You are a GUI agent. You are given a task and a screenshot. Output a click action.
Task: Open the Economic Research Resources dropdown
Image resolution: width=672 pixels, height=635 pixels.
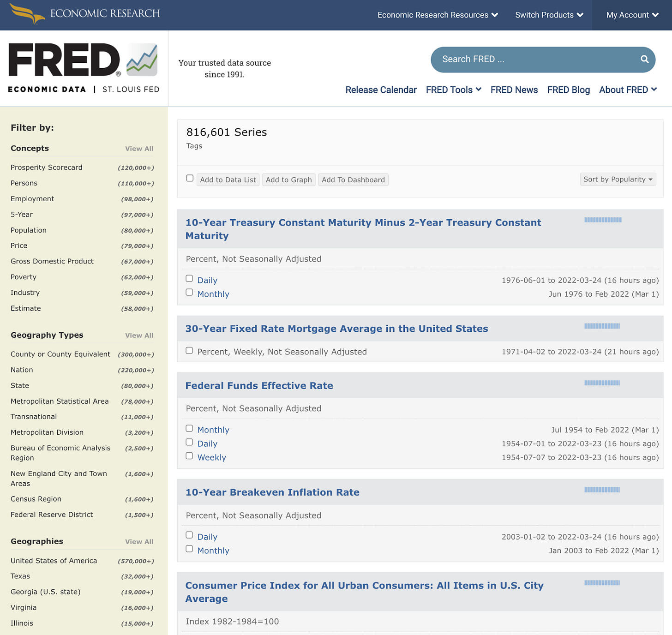pos(438,15)
